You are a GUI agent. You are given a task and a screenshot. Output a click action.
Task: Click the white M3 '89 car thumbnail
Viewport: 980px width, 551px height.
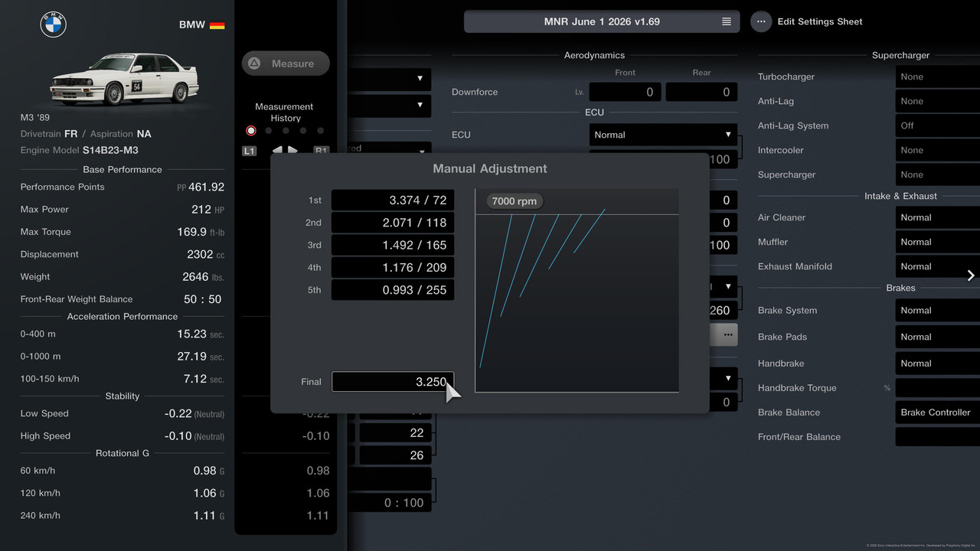(x=124, y=78)
